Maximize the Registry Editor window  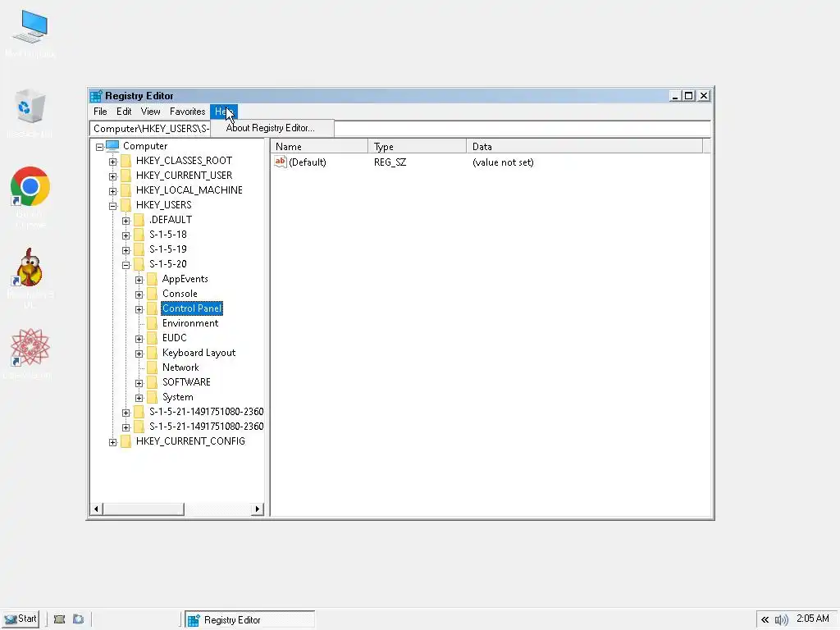[x=689, y=96]
